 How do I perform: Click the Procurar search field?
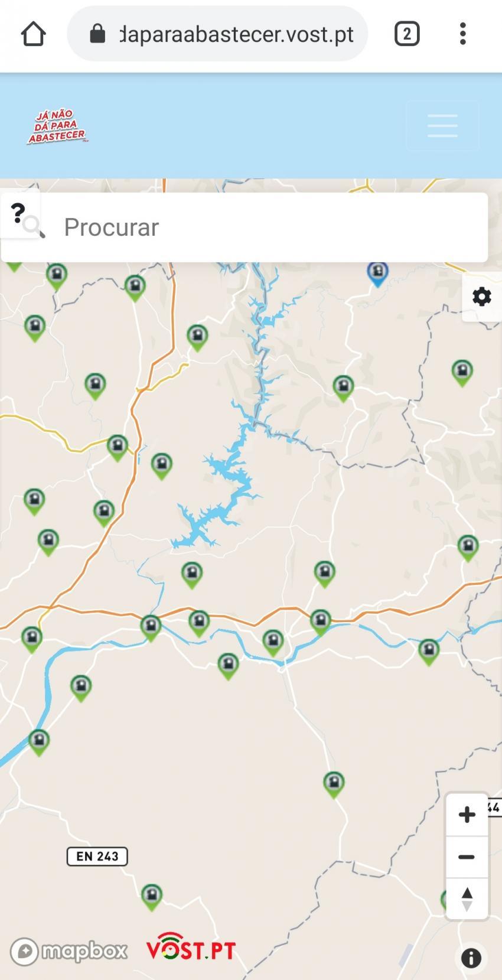point(245,227)
